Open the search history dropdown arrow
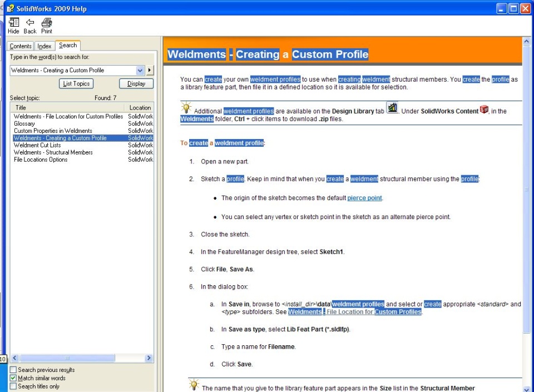Screen dimensions: 534x392 tap(140, 71)
